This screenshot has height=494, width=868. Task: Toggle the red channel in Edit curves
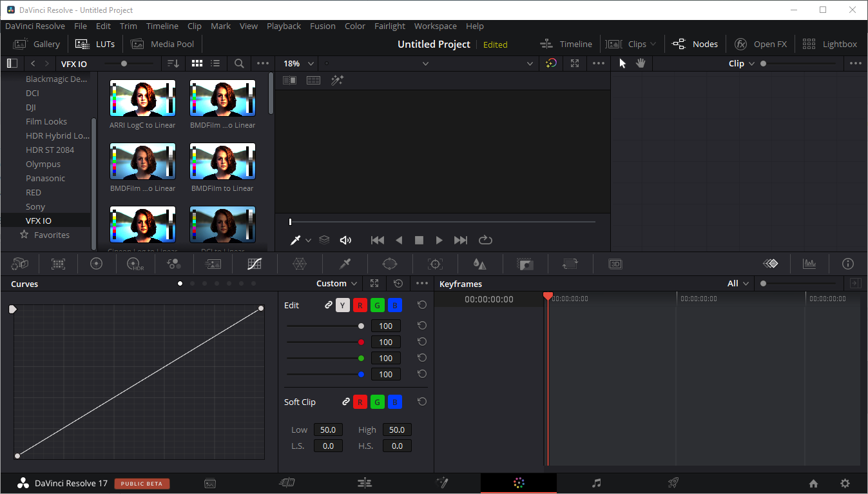click(360, 306)
